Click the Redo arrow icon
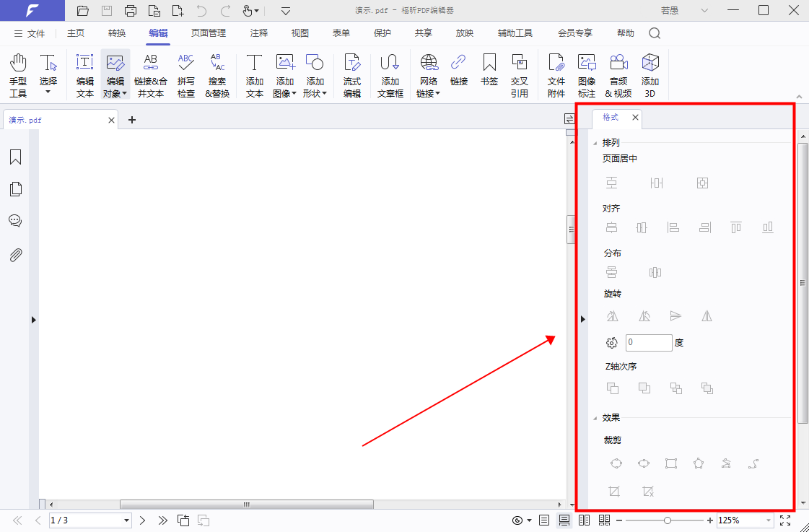809x532 pixels. [225, 10]
